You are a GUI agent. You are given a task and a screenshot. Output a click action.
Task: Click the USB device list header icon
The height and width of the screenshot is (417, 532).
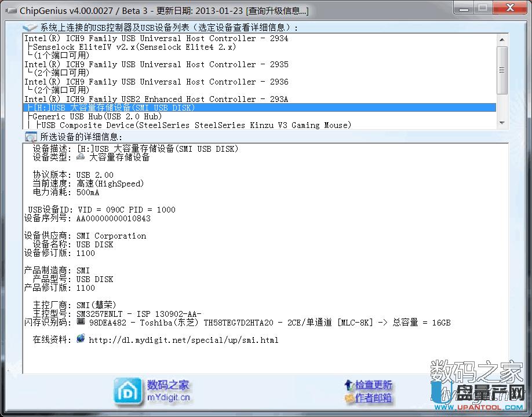click(x=31, y=27)
